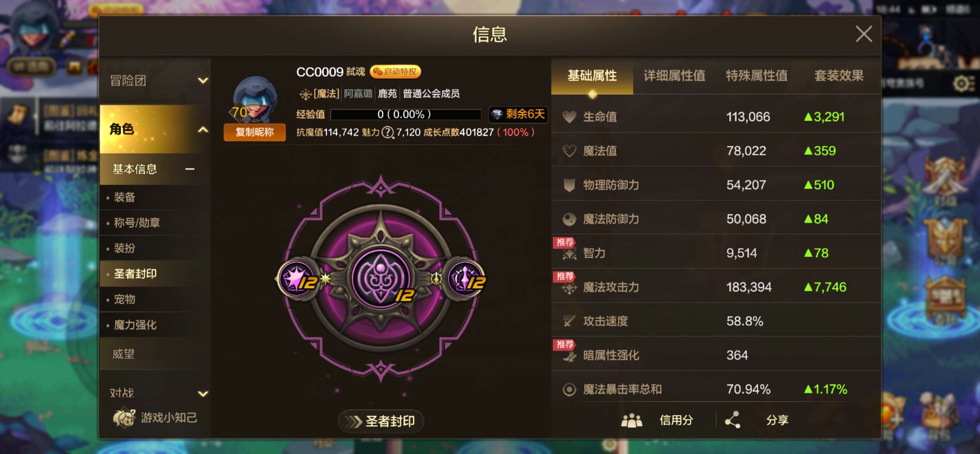Select the center saint seal emblem
Viewport: 980px width, 454px height.
[x=381, y=278]
